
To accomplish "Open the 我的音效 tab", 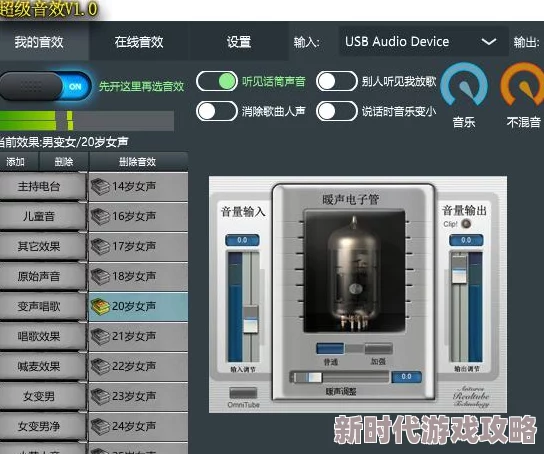I will coord(39,42).
